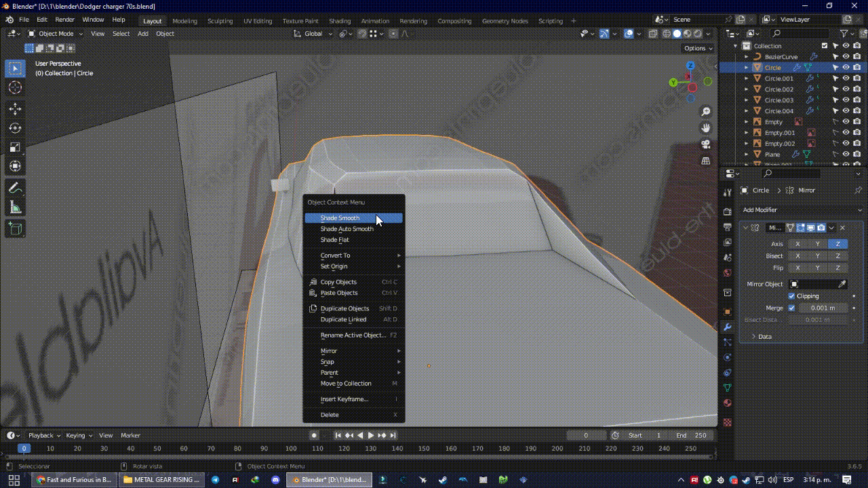The height and width of the screenshot is (488, 868).
Task: Click frame 100 on the timeline ruler
Action: tap(291, 449)
